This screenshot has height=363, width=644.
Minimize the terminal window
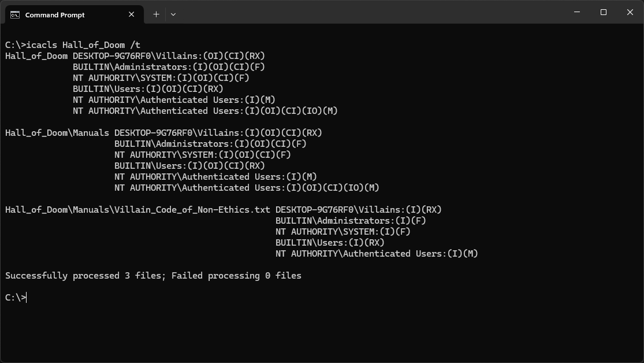tap(577, 12)
